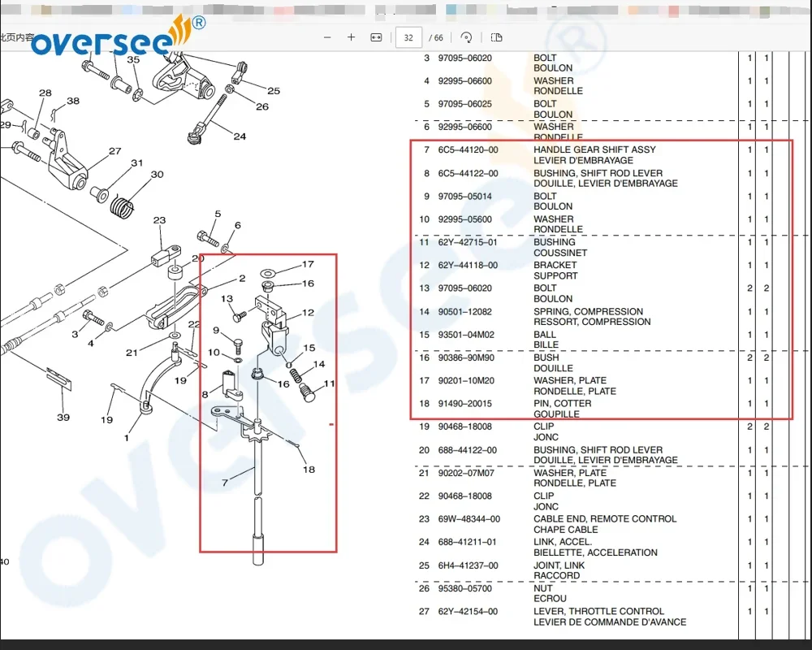Click part number 62Y-42154-00

tap(468, 612)
